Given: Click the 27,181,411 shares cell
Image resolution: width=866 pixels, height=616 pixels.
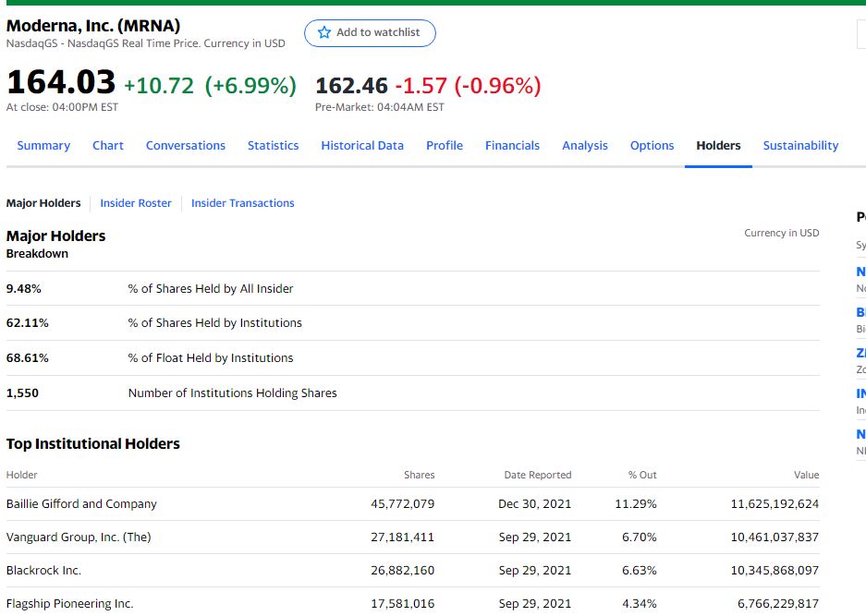Looking at the screenshot, I should (403, 537).
